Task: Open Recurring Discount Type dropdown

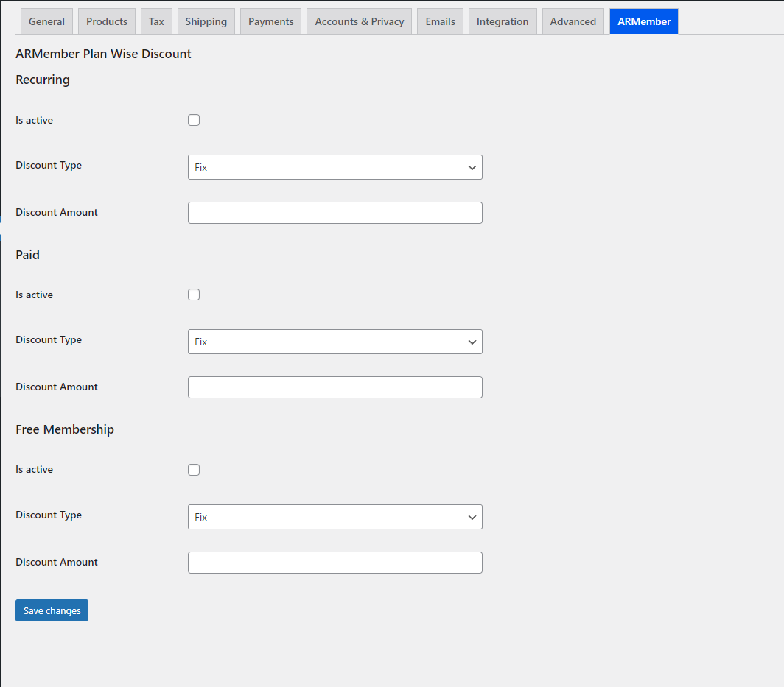Action: pyautogui.click(x=335, y=167)
